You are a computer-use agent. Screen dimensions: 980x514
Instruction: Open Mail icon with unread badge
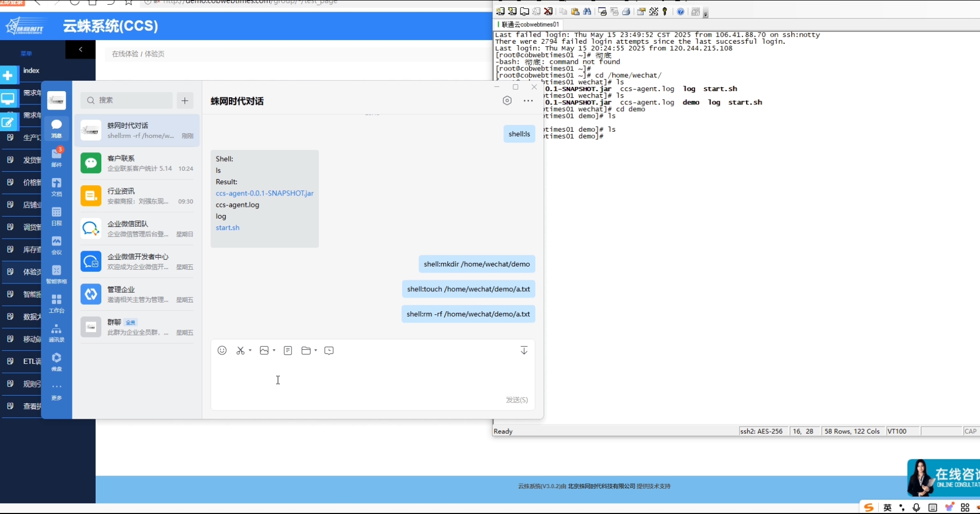click(x=57, y=157)
